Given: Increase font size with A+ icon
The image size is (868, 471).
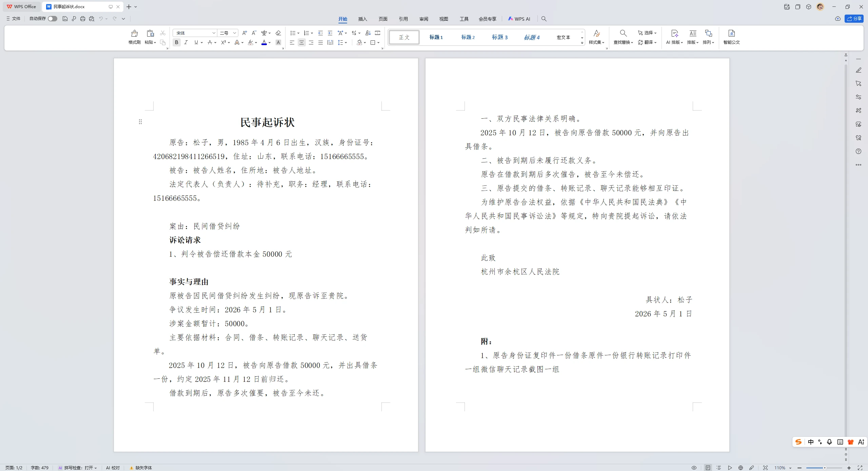Looking at the screenshot, I should [x=244, y=33].
